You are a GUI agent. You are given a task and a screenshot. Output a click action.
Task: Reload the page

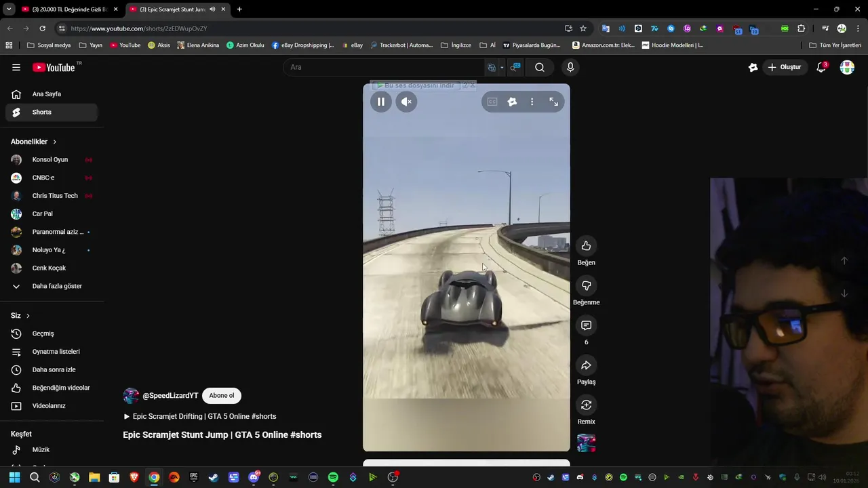[42, 28]
